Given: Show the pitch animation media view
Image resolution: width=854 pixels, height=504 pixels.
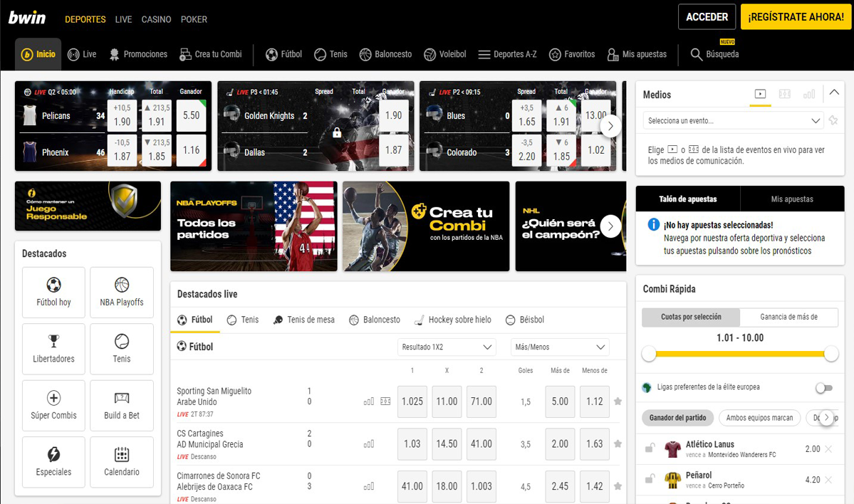Looking at the screenshot, I should coord(785,94).
